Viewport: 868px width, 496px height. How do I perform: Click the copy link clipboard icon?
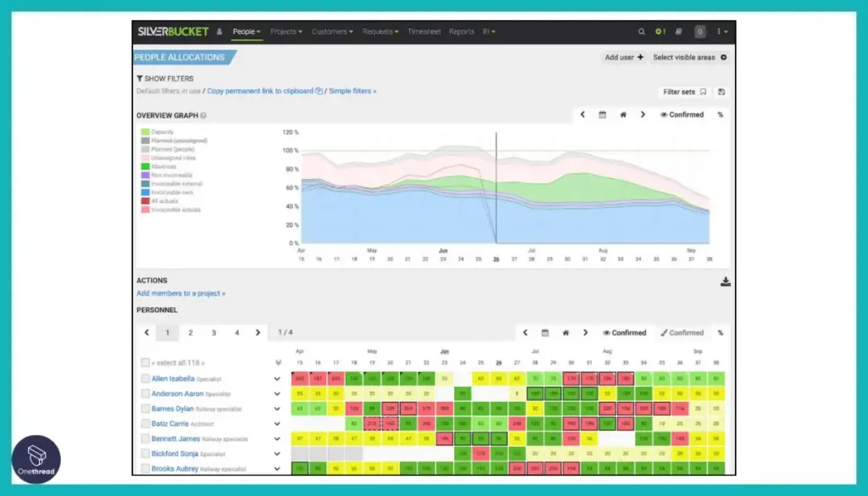(319, 92)
